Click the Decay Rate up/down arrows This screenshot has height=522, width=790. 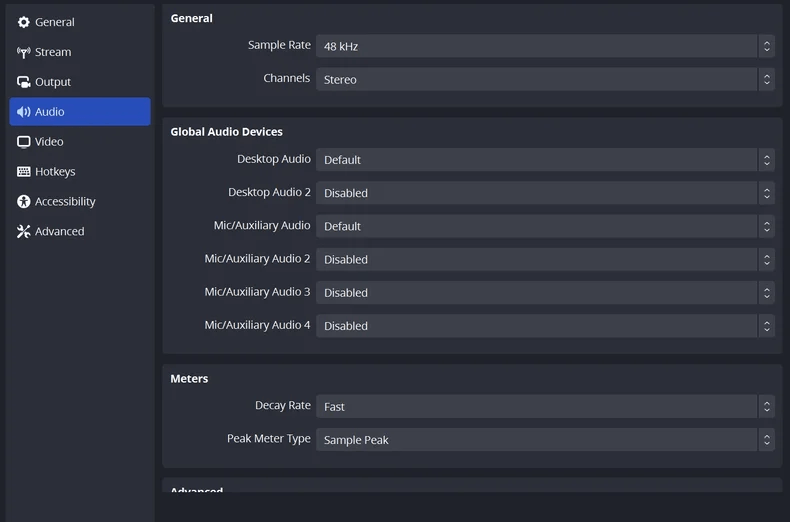coord(766,407)
